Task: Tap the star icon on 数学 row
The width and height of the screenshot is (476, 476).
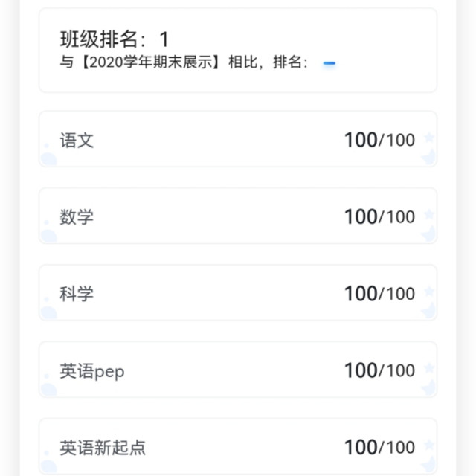Action: [429, 215]
